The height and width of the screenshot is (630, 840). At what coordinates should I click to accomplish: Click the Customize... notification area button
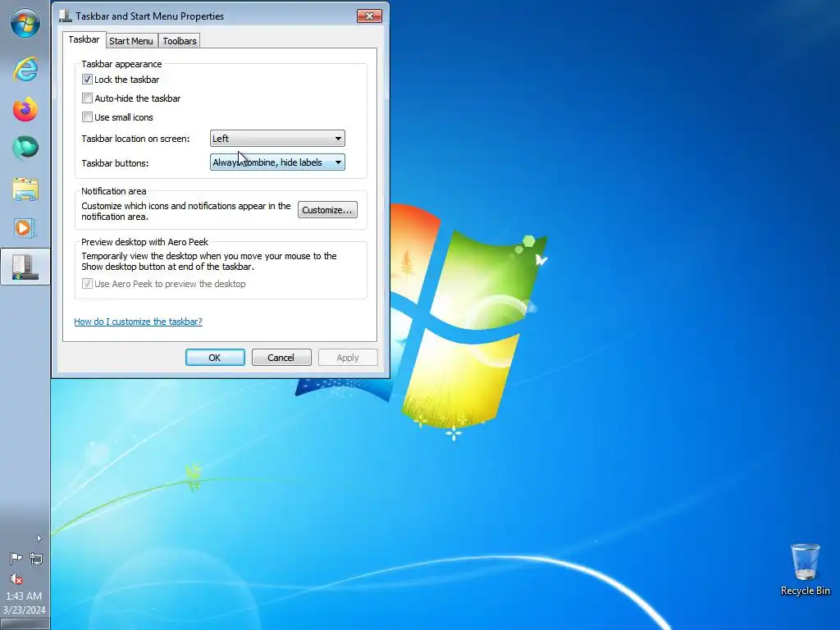pos(327,210)
